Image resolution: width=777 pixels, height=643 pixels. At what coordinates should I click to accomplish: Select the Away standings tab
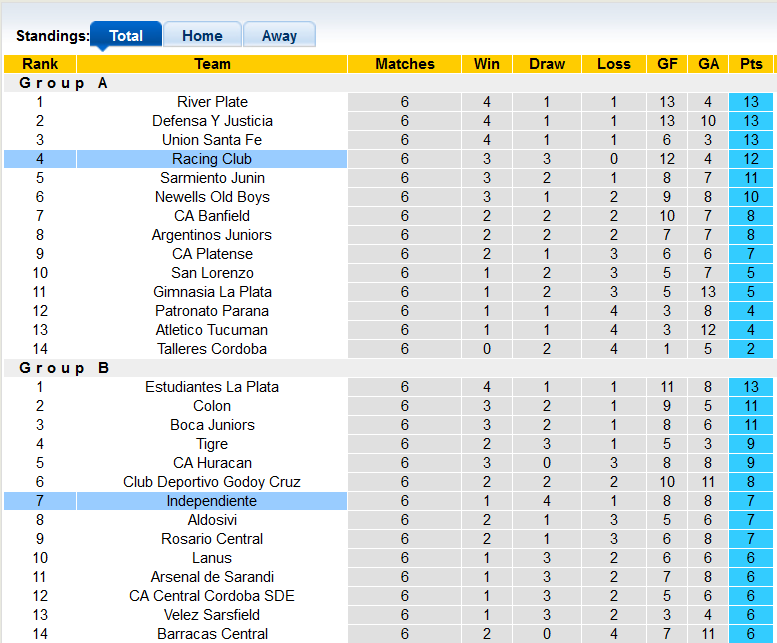[x=279, y=36]
